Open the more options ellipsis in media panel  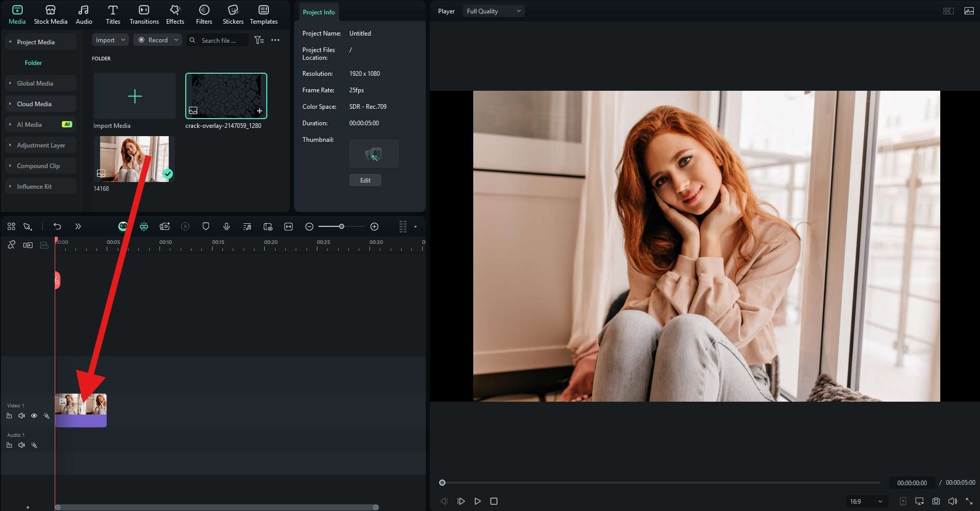(276, 40)
